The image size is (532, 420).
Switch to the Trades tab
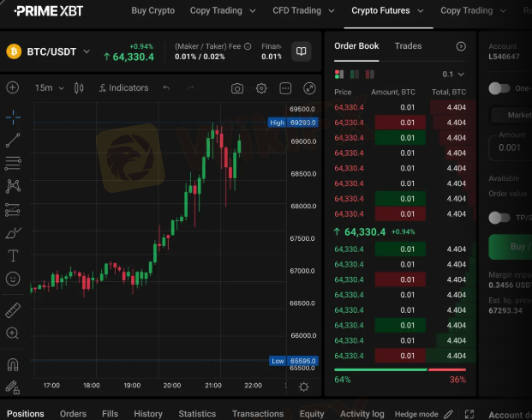pos(408,46)
